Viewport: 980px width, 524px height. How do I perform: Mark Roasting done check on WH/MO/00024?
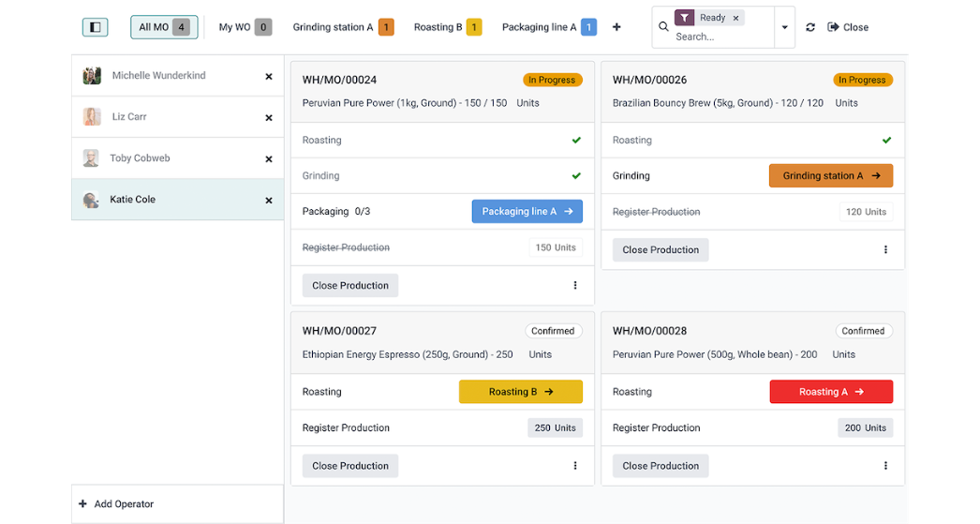point(576,141)
